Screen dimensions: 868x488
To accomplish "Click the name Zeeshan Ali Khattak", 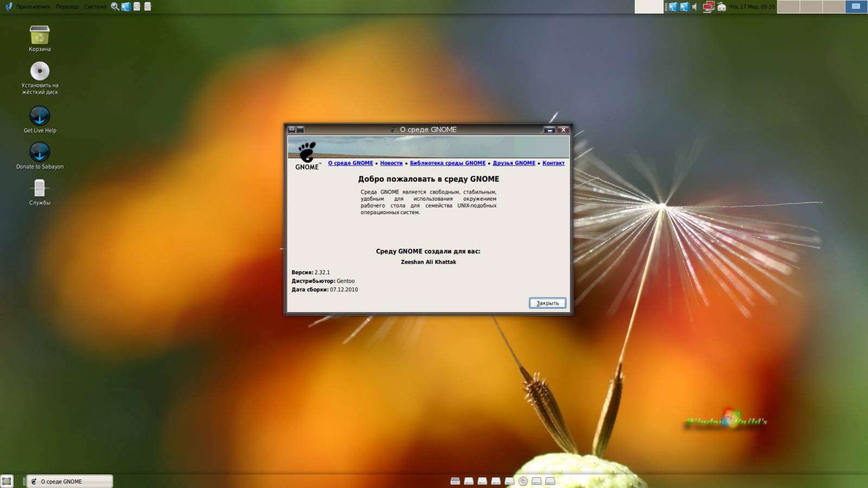I will click(429, 262).
